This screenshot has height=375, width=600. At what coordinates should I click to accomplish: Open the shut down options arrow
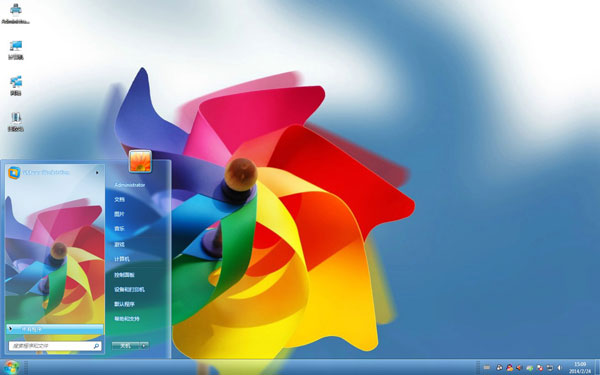pos(144,346)
